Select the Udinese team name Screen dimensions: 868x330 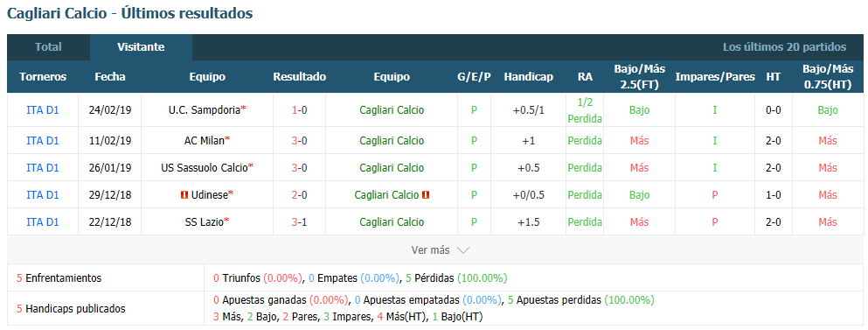pyautogui.click(x=209, y=194)
